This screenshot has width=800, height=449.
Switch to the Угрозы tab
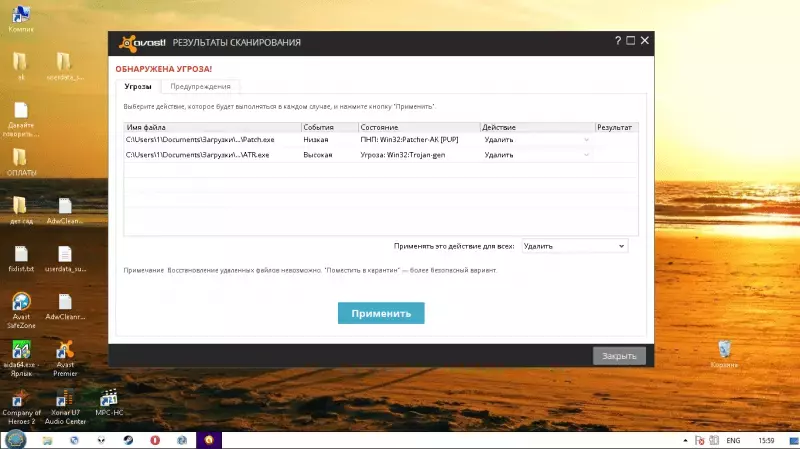pyautogui.click(x=138, y=86)
